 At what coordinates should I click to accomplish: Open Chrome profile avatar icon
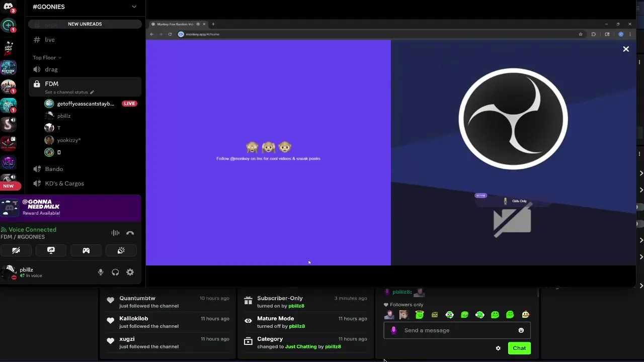(621, 34)
